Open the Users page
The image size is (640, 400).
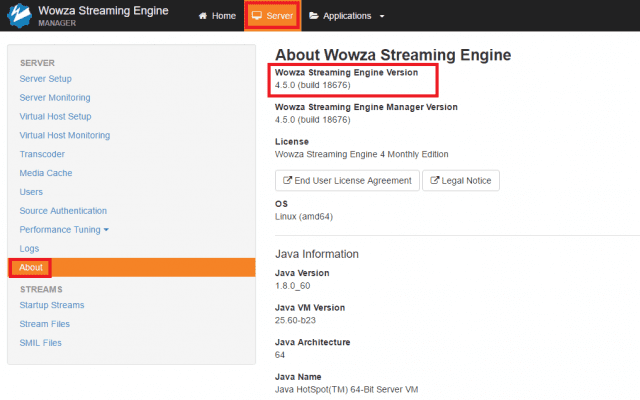tap(31, 191)
